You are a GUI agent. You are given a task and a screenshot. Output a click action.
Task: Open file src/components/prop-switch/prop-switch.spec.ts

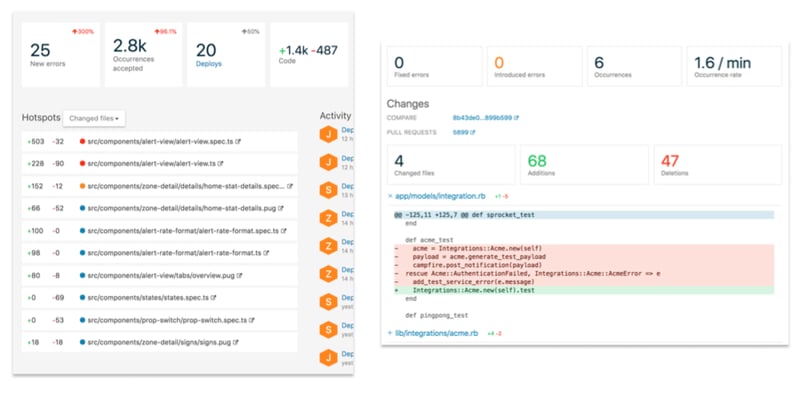(x=167, y=320)
